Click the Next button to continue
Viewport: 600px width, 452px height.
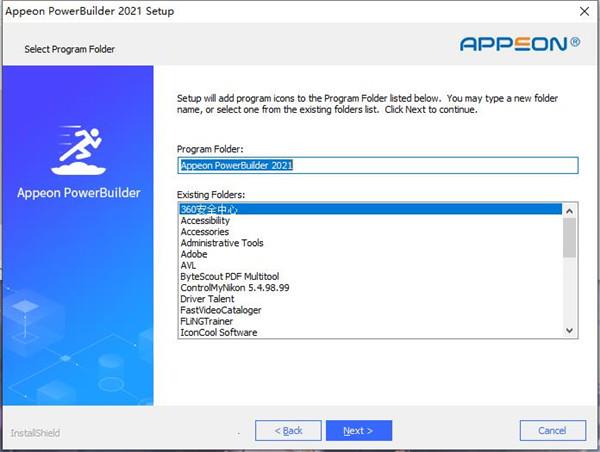click(x=359, y=431)
